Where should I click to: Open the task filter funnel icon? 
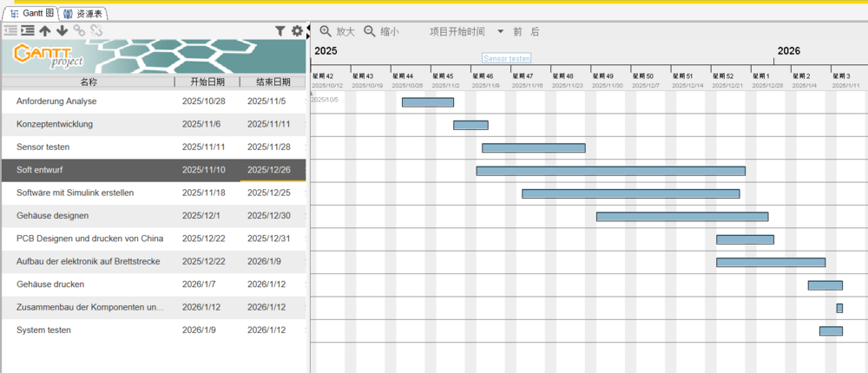280,31
